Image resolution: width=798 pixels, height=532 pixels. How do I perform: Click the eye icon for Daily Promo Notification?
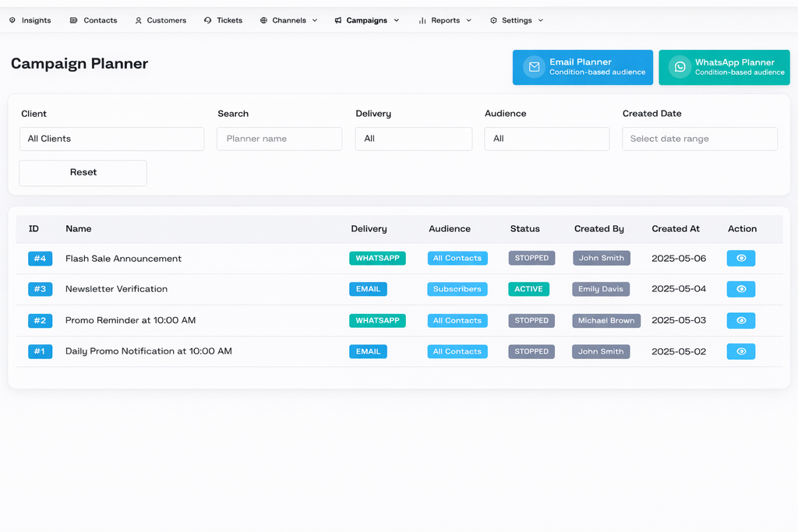click(740, 351)
